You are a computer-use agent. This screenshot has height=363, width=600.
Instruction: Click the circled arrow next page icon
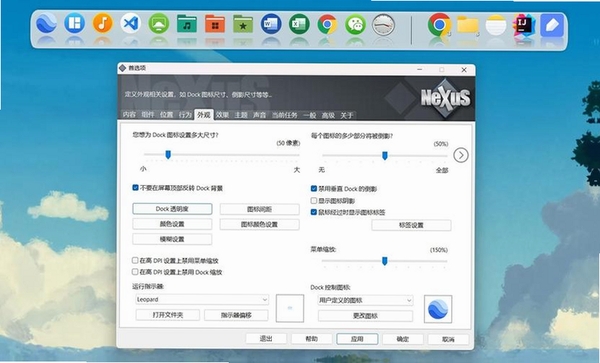(x=461, y=155)
